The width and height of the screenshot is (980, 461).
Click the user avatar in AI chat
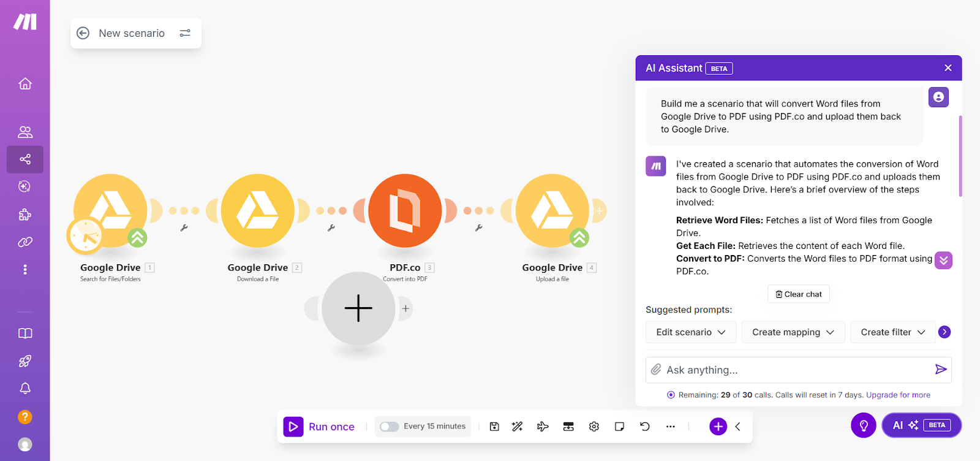pyautogui.click(x=938, y=97)
